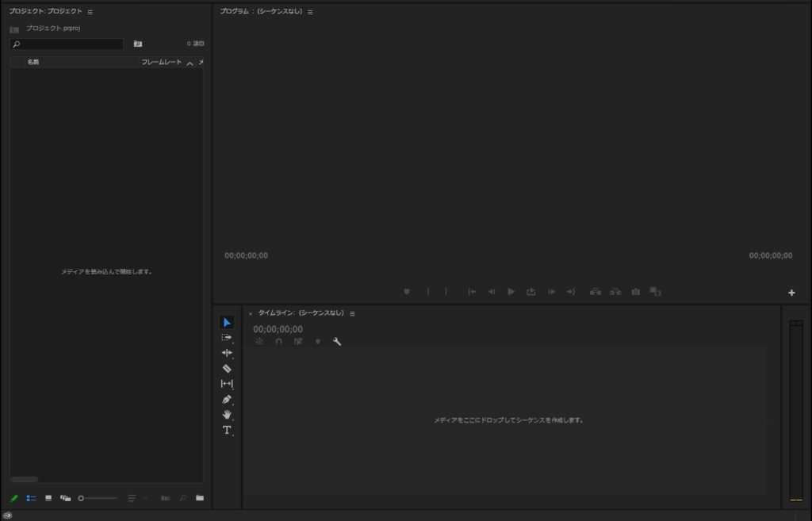Open the プロジェクト panel hamburger menu
Screen dimensions: 812x521
coord(90,12)
